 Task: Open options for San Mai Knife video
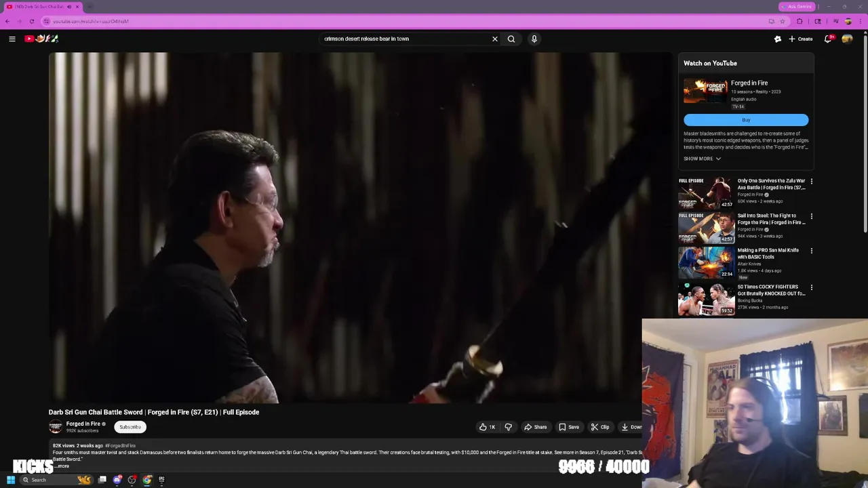[x=811, y=251]
